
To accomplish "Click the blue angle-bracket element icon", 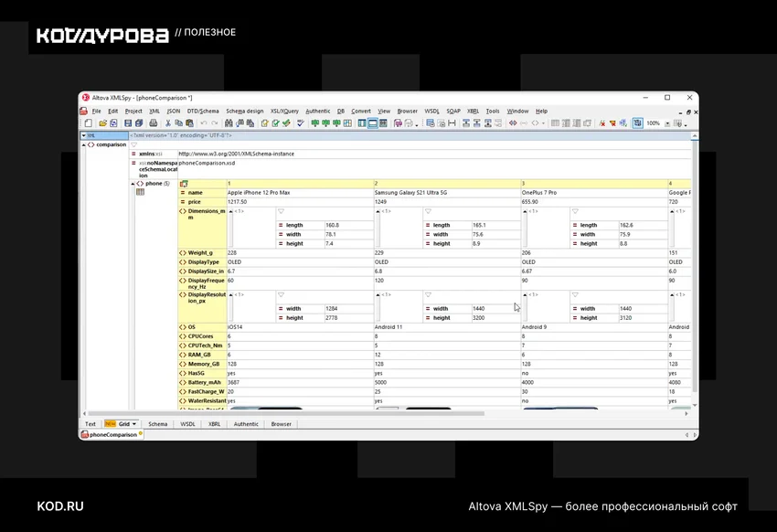I will pos(513,123).
